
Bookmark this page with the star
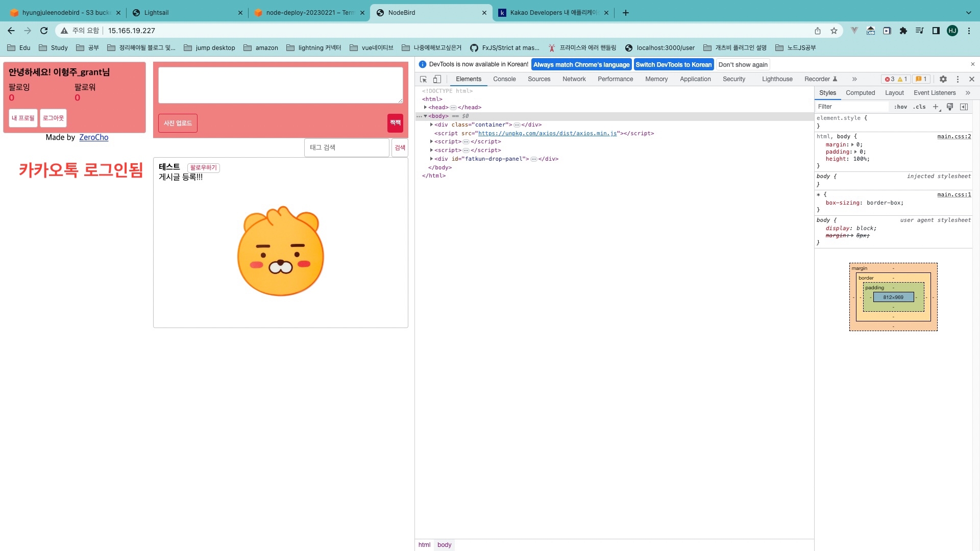pyautogui.click(x=834, y=31)
